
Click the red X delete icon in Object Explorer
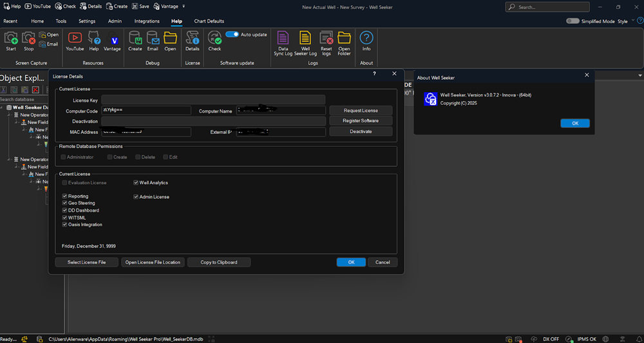[x=35, y=90]
